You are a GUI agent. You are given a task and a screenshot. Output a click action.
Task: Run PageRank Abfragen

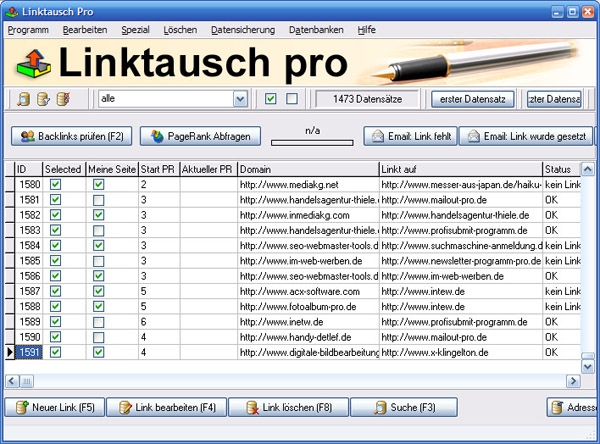click(202, 136)
